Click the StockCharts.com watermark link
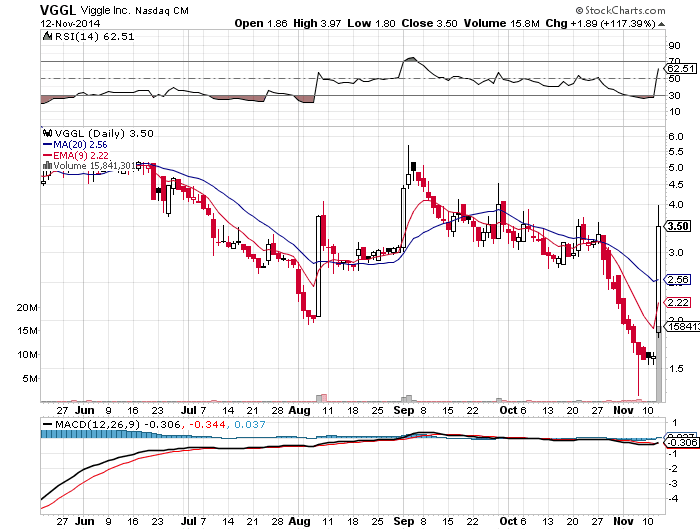700x530 pixels. pos(621,10)
